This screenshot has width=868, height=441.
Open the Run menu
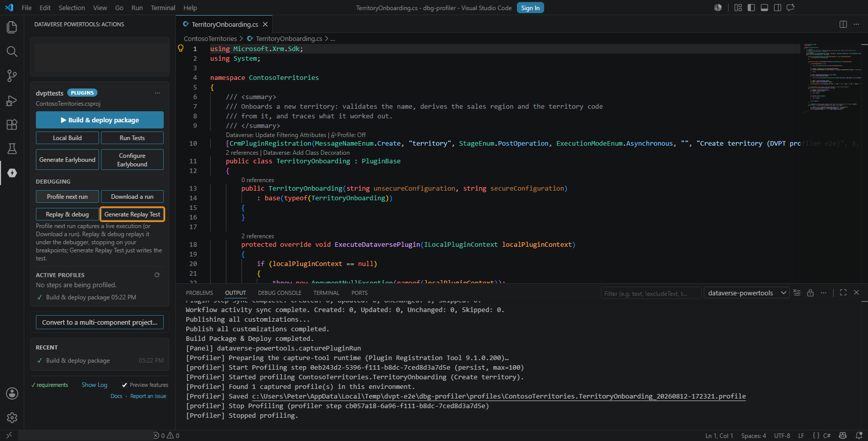(137, 8)
